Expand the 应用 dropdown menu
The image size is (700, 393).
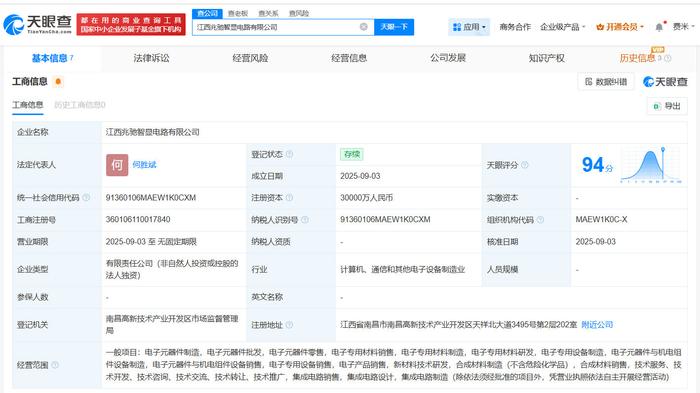coord(469,27)
